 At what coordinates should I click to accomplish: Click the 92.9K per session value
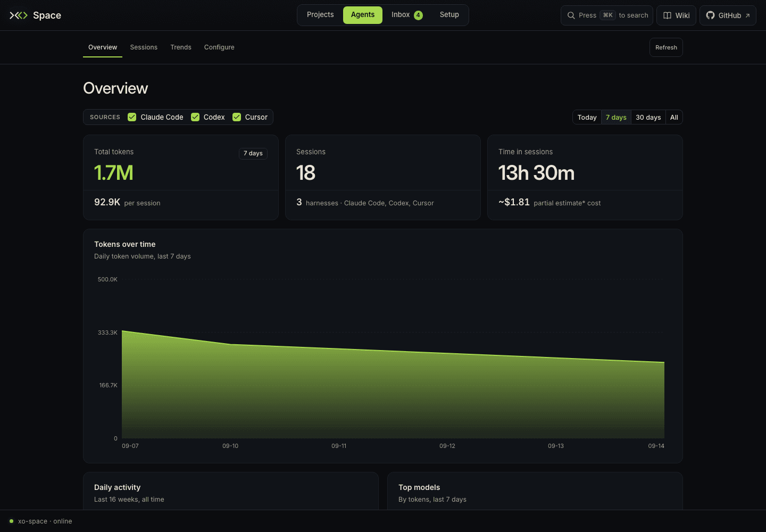click(x=107, y=202)
